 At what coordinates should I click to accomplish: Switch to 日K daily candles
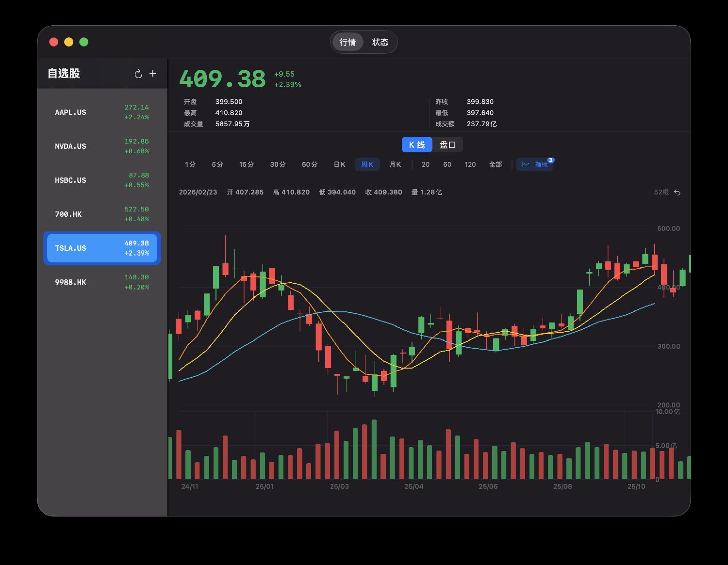(x=340, y=165)
